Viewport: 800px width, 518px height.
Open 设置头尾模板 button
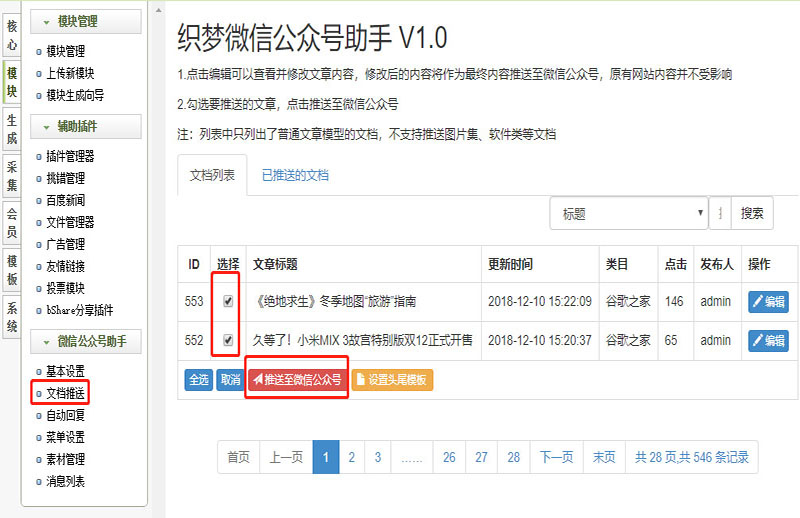(x=392, y=380)
